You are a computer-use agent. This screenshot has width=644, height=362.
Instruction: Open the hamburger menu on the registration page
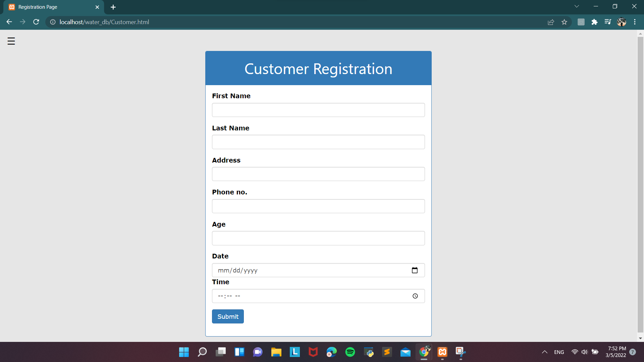tap(11, 41)
